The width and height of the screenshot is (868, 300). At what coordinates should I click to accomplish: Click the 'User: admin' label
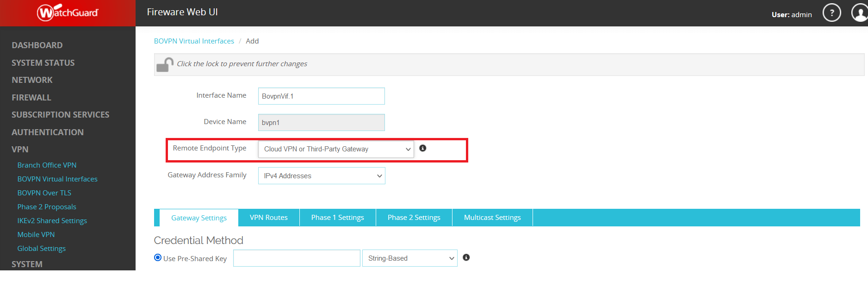pyautogui.click(x=792, y=15)
